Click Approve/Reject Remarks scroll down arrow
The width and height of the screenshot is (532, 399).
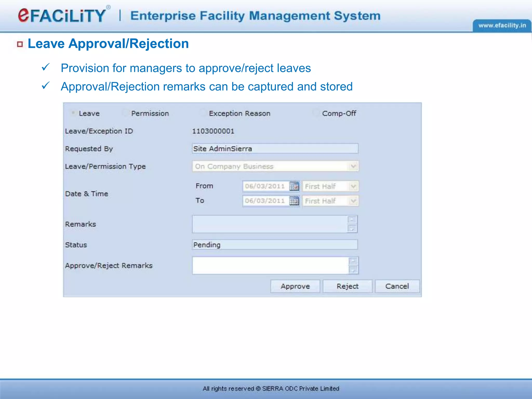click(x=353, y=270)
